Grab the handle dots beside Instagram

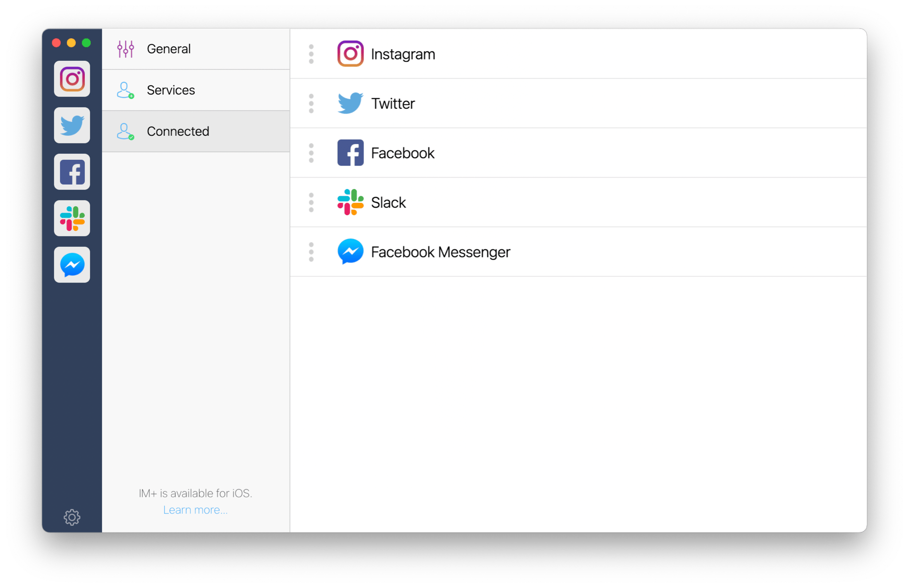311,54
